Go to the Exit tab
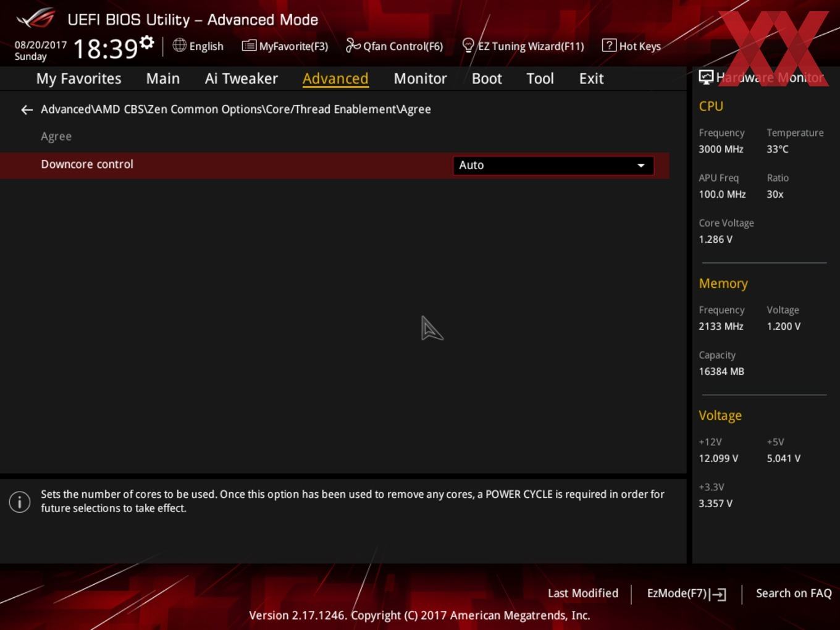 pos(591,79)
